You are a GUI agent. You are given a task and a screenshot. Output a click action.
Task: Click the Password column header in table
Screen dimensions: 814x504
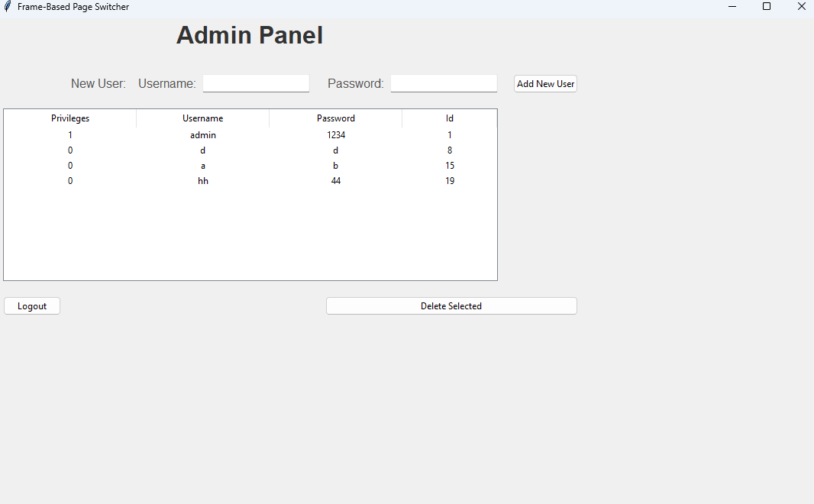(x=335, y=118)
